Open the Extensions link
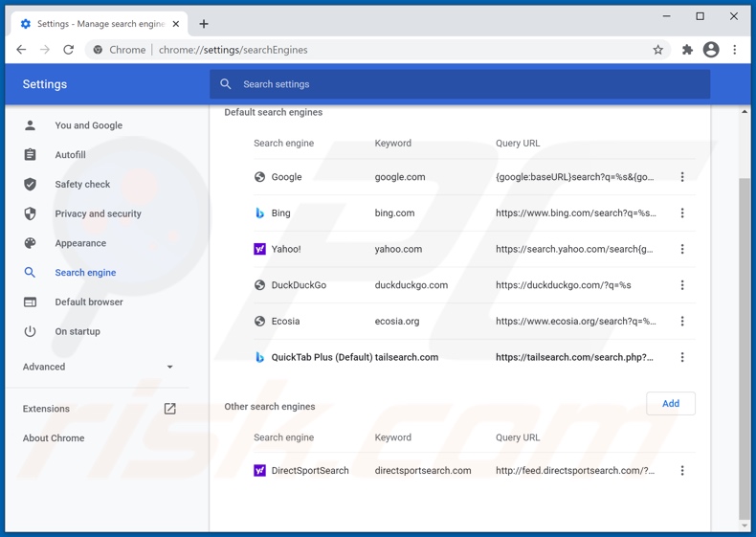This screenshot has width=756, height=537. 46,409
